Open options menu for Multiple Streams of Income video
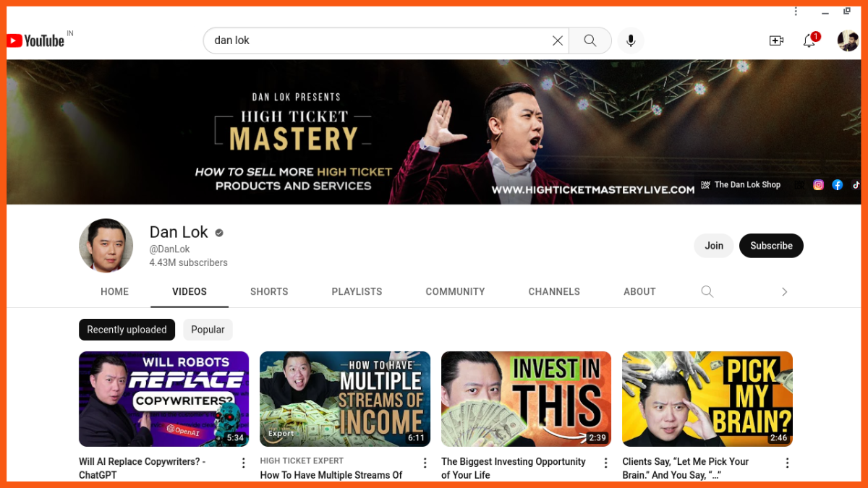The height and width of the screenshot is (488, 868). (425, 463)
